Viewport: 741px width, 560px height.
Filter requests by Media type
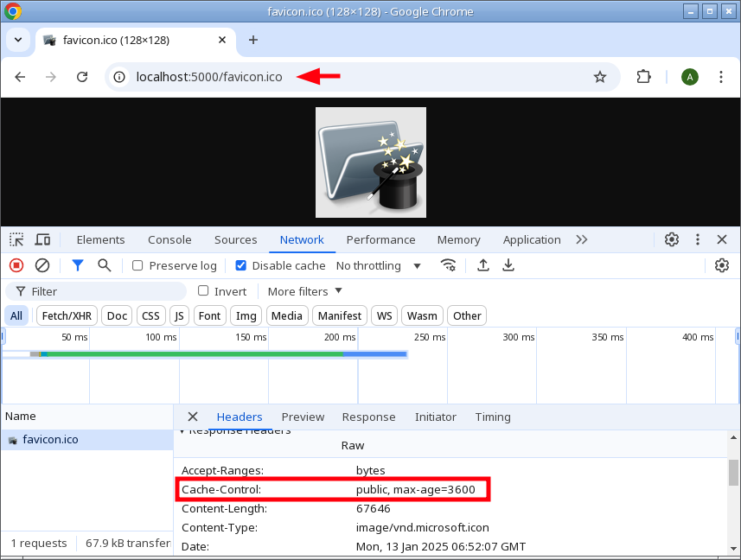click(x=287, y=316)
